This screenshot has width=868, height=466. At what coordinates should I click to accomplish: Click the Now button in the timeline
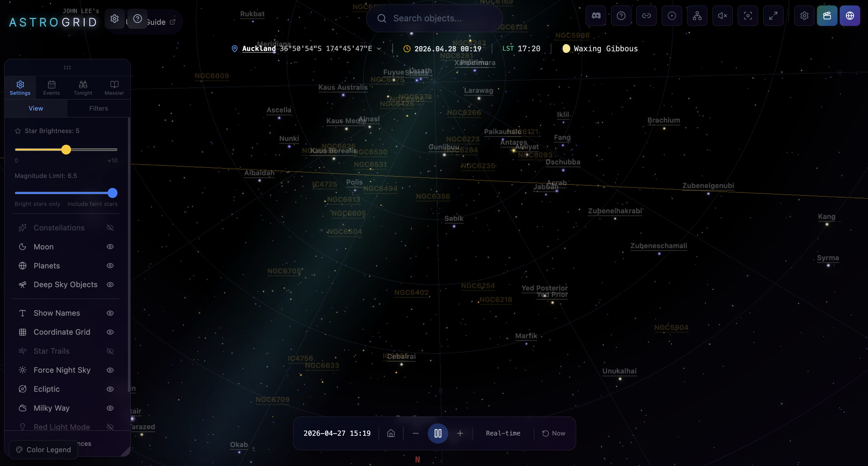point(554,433)
